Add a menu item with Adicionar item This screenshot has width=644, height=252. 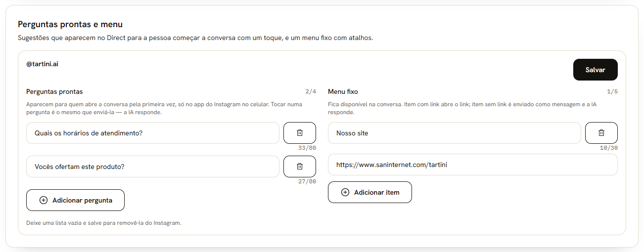coord(369,192)
